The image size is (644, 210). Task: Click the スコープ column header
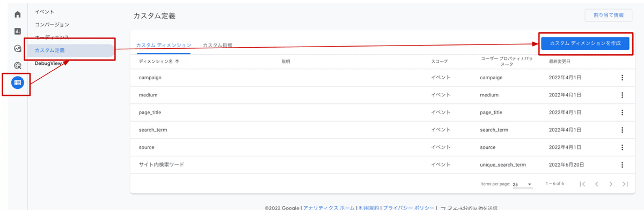439,62
